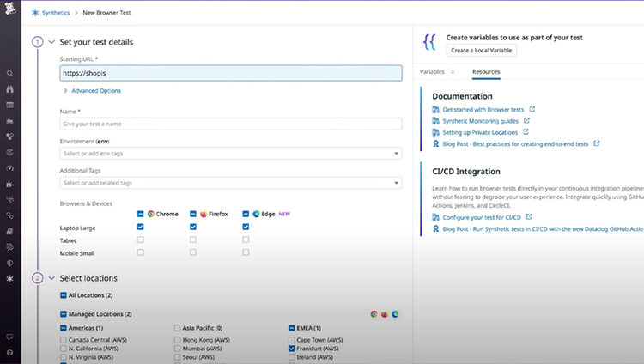Click the Datadog logo in sidebar
644x364 pixels.
[x=9, y=9]
